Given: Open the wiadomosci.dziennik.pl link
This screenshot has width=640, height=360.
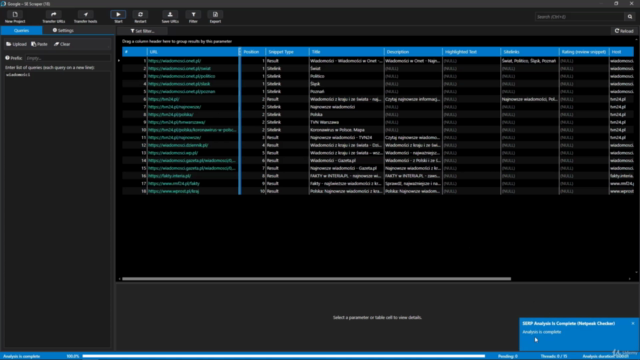Looking at the screenshot, I should pos(178,145).
